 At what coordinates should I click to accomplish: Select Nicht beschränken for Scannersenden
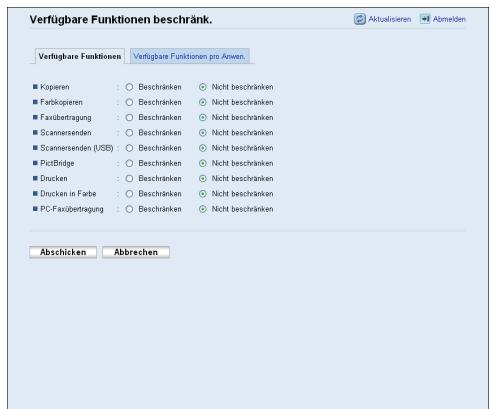click(x=203, y=133)
